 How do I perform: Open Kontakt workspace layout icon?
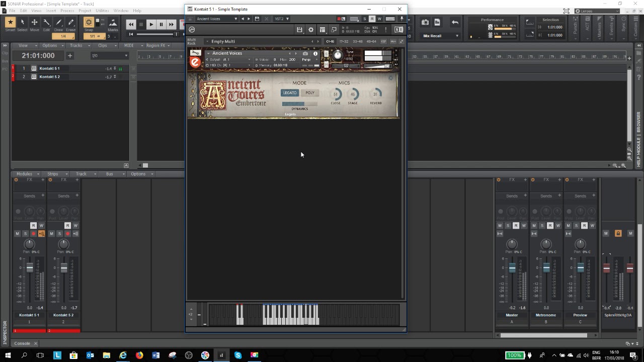(x=323, y=30)
